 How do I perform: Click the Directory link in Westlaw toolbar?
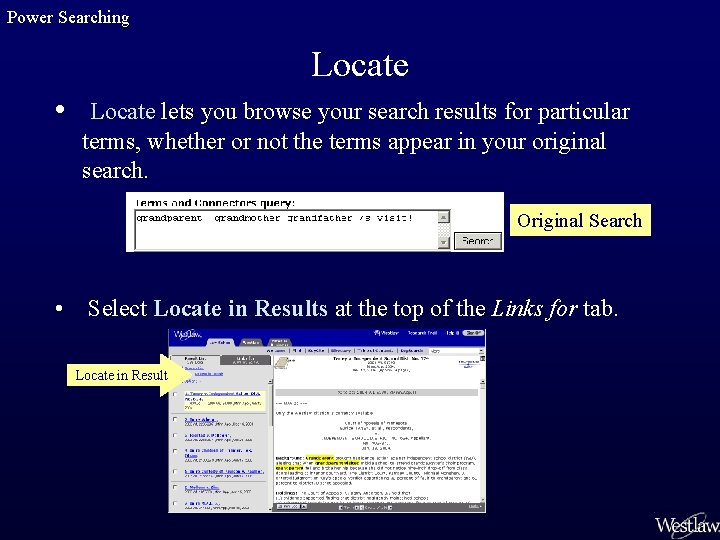(x=341, y=350)
